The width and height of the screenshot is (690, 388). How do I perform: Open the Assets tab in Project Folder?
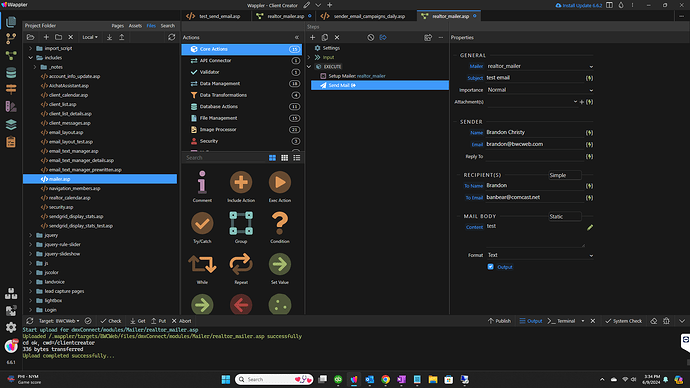[135, 26]
